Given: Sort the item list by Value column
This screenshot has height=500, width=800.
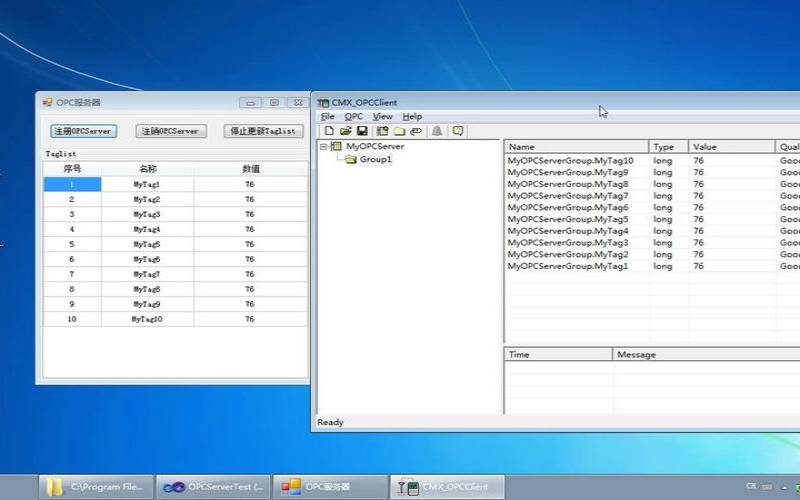Looking at the screenshot, I should (731, 147).
